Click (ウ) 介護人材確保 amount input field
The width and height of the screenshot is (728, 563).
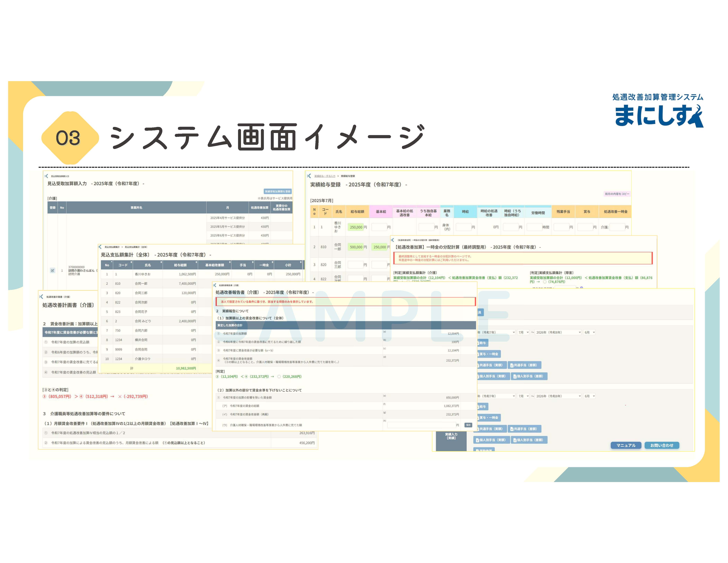click(422, 425)
